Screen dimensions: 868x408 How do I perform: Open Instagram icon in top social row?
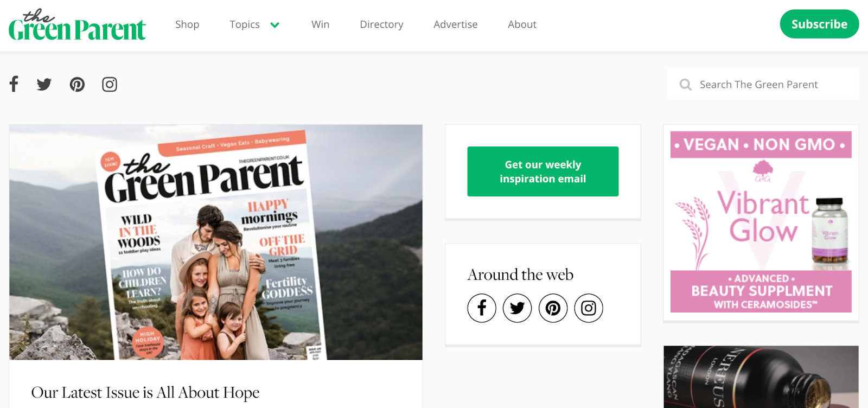point(110,84)
